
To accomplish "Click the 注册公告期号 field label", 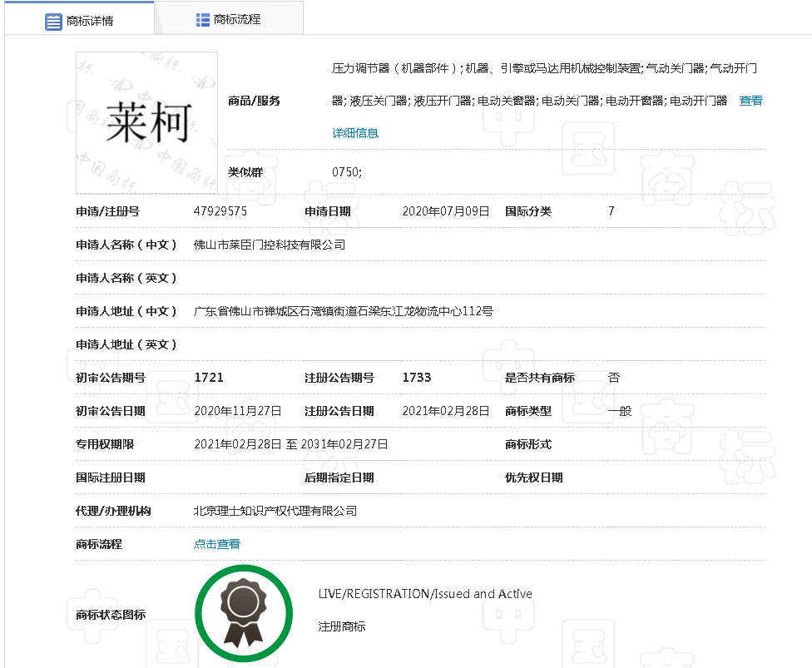I will pos(339,378).
